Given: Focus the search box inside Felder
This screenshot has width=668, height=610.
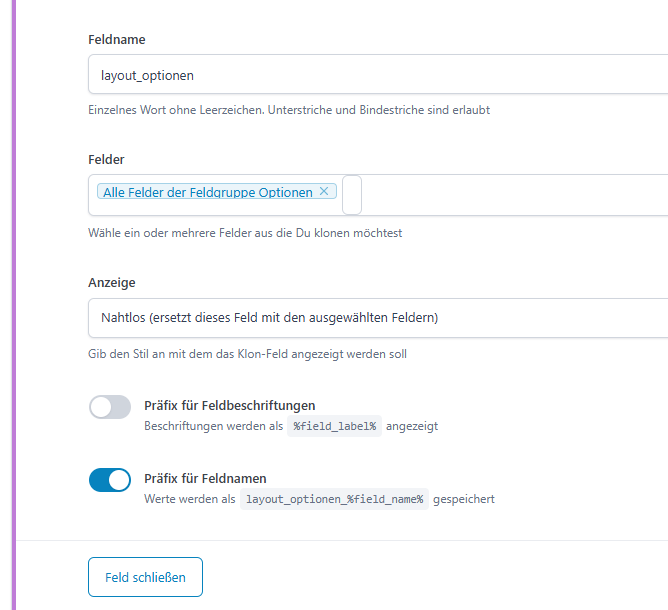Looking at the screenshot, I should [352, 195].
